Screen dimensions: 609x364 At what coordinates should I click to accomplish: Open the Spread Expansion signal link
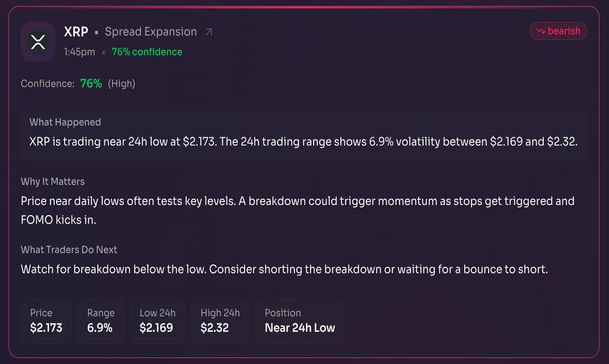(x=151, y=32)
